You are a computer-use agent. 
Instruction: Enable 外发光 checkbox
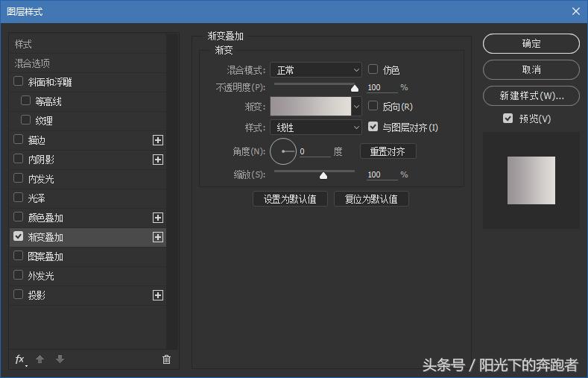coord(18,275)
